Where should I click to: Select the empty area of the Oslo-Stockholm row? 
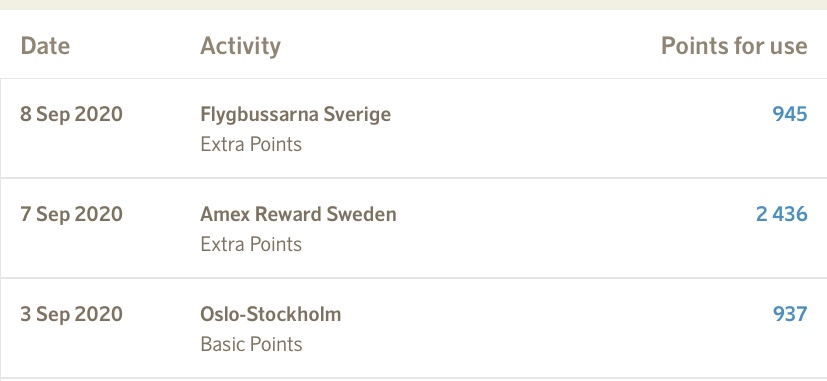point(554,329)
